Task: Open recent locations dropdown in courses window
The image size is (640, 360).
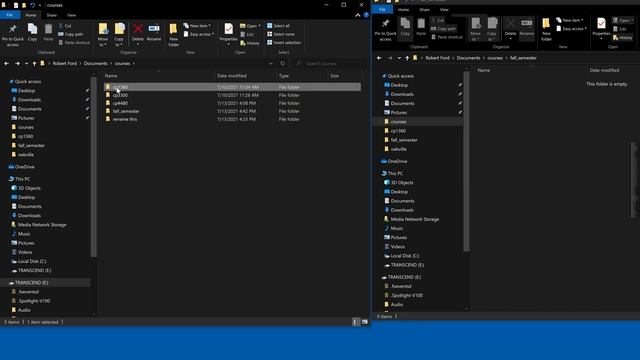Action: pos(27,64)
